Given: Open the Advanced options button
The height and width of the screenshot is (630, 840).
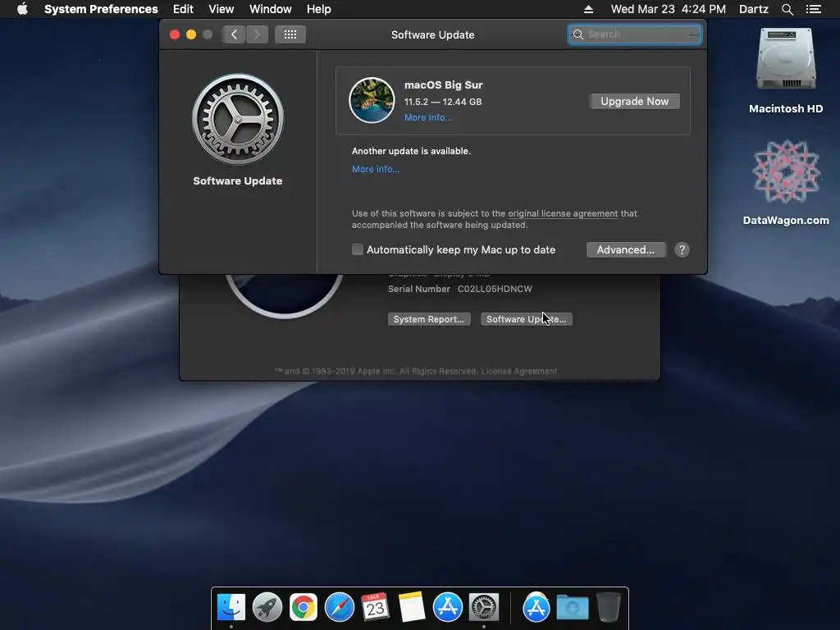Looking at the screenshot, I should [626, 249].
